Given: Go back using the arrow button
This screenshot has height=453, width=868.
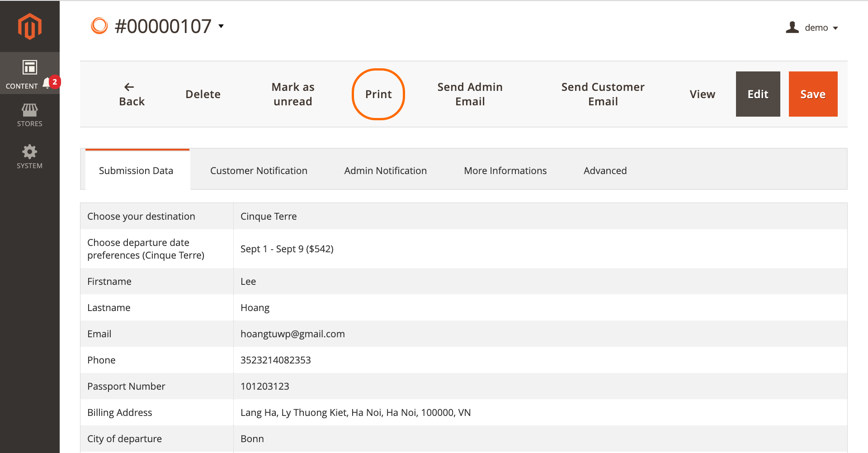Looking at the screenshot, I should [132, 94].
